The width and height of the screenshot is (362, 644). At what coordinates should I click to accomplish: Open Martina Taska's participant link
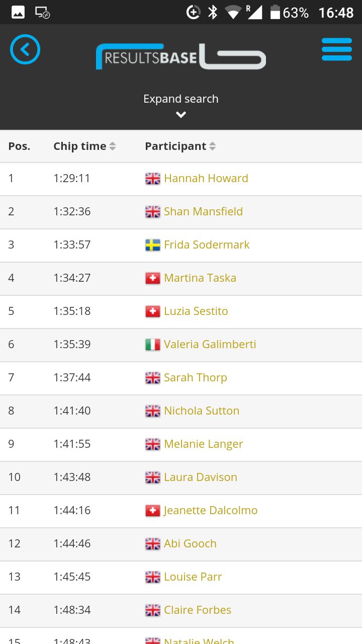point(200,278)
